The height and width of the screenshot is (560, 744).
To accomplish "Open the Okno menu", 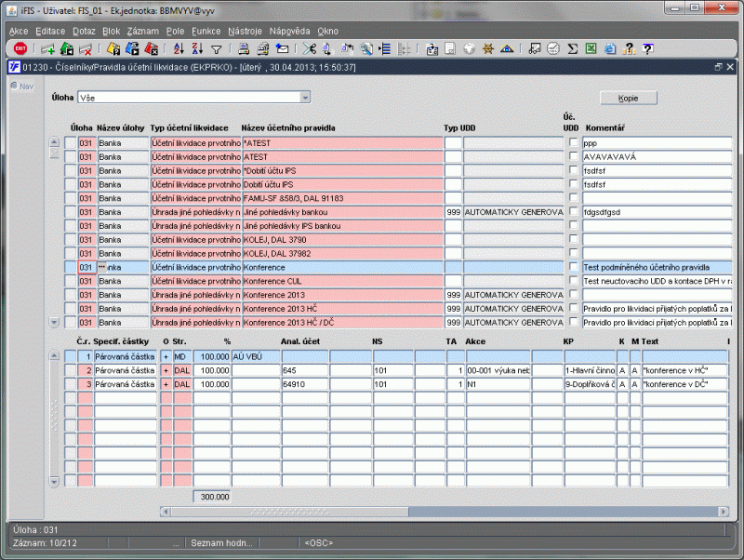I will click(328, 32).
